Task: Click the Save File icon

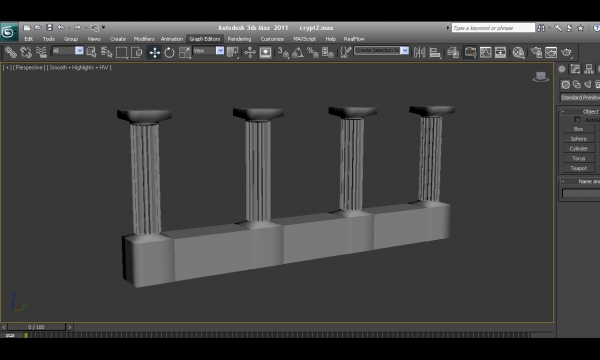Action: 49,28
